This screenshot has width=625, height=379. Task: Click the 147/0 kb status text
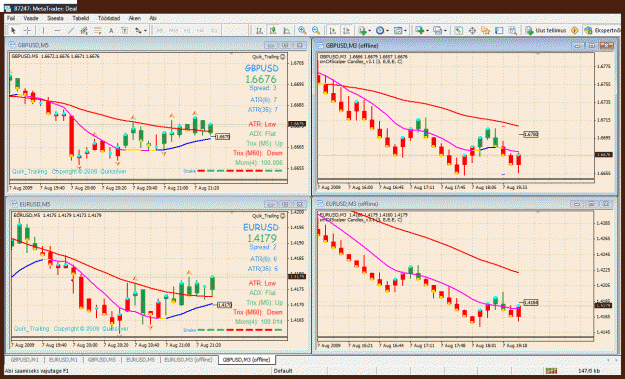click(x=589, y=371)
